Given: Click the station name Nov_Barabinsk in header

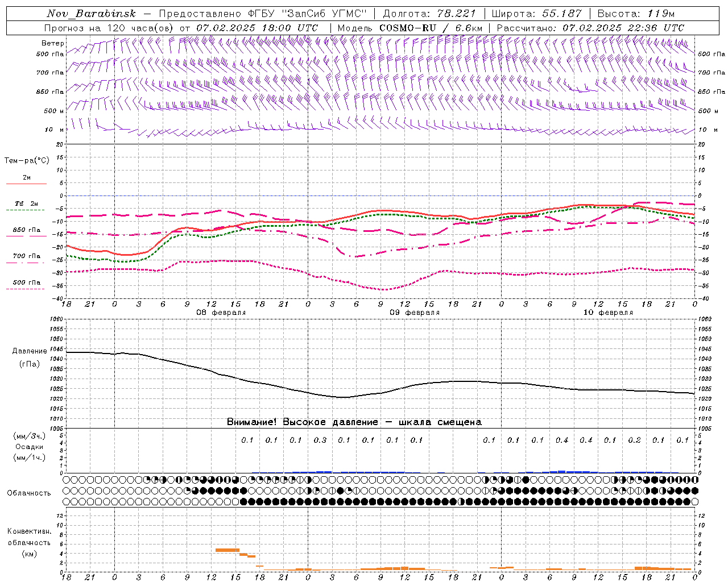Looking at the screenshot, I should (91, 14).
